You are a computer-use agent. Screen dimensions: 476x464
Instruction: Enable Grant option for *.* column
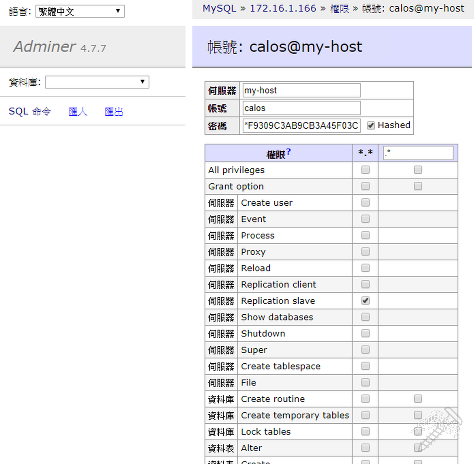pos(365,186)
